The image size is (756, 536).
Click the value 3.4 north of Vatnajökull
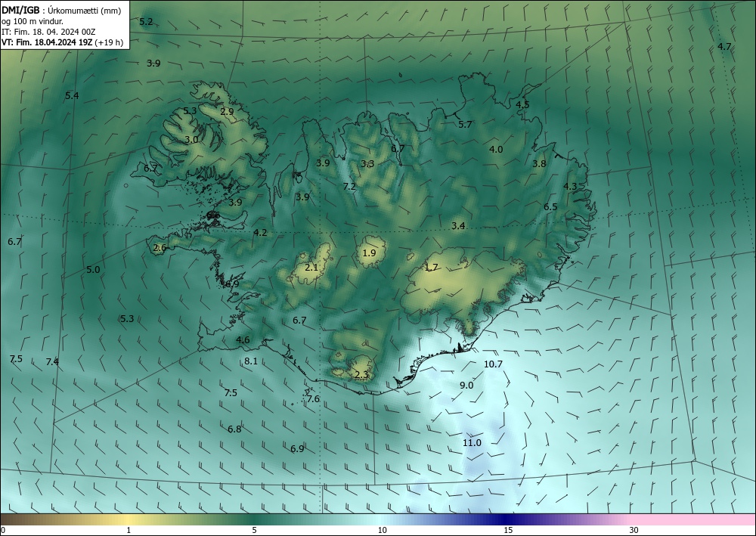click(x=458, y=225)
